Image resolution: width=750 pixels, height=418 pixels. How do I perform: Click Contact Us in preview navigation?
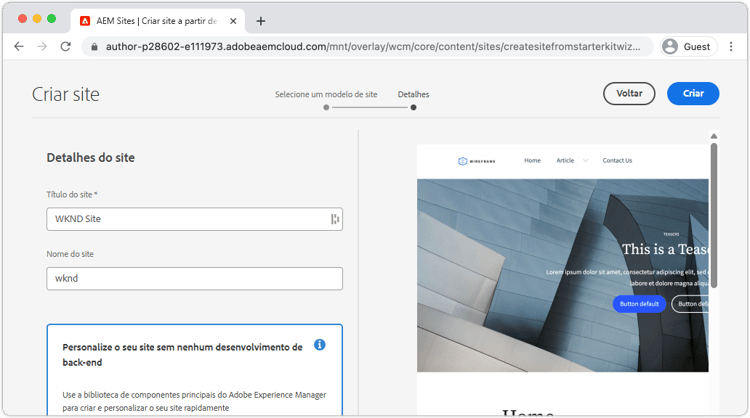[x=617, y=161]
